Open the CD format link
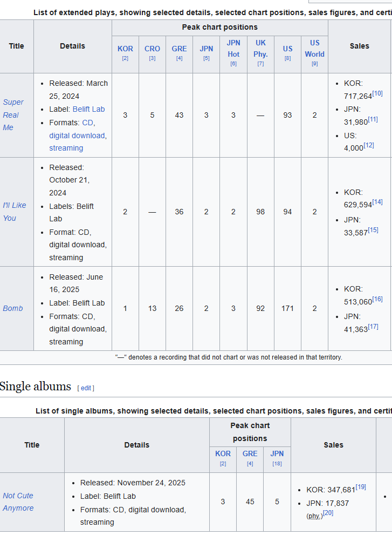The height and width of the screenshot is (535, 392). click(88, 123)
